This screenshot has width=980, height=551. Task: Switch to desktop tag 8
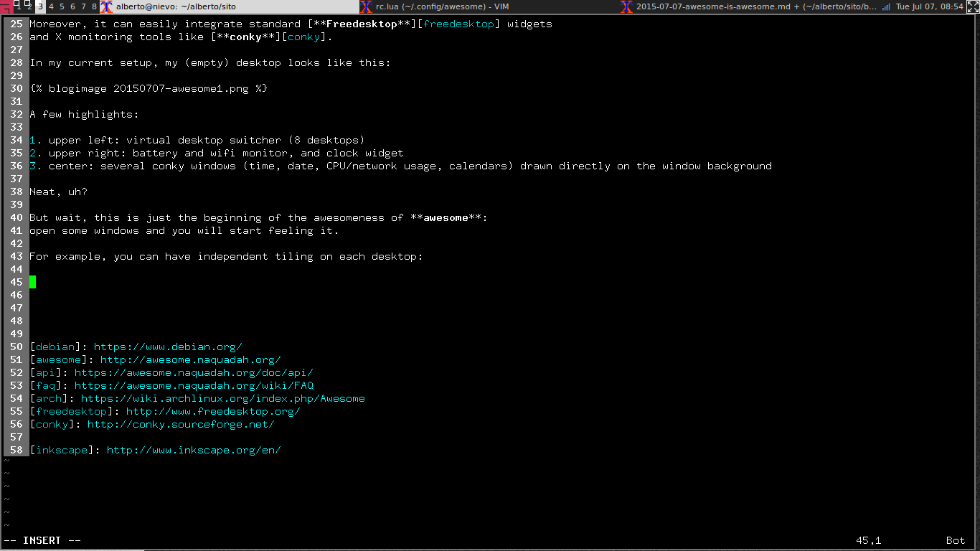click(x=94, y=6)
